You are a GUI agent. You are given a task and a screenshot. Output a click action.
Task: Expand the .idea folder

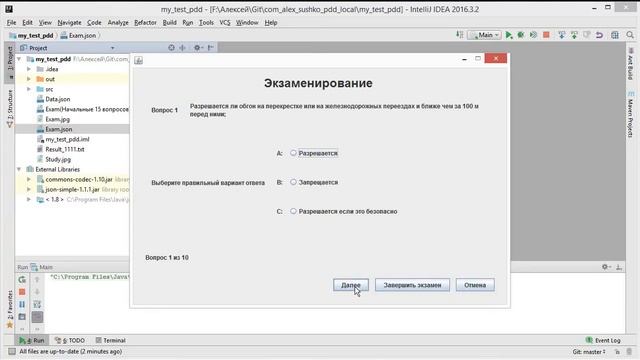pyautogui.click(x=29, y=69)
